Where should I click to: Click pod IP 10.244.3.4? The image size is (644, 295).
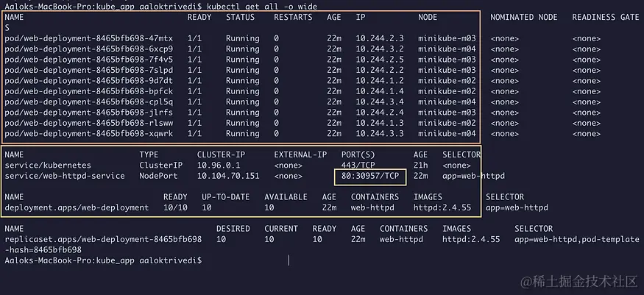380,102
